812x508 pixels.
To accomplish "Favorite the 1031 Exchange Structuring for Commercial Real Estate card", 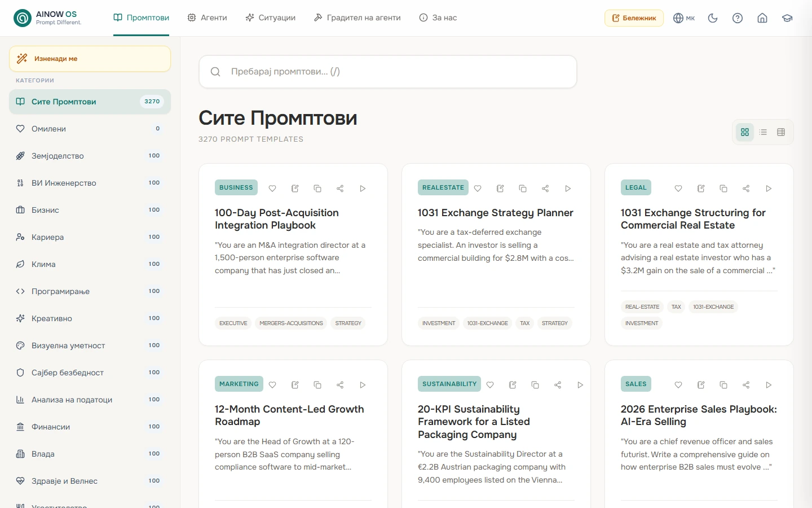I will tap(678, 189).
